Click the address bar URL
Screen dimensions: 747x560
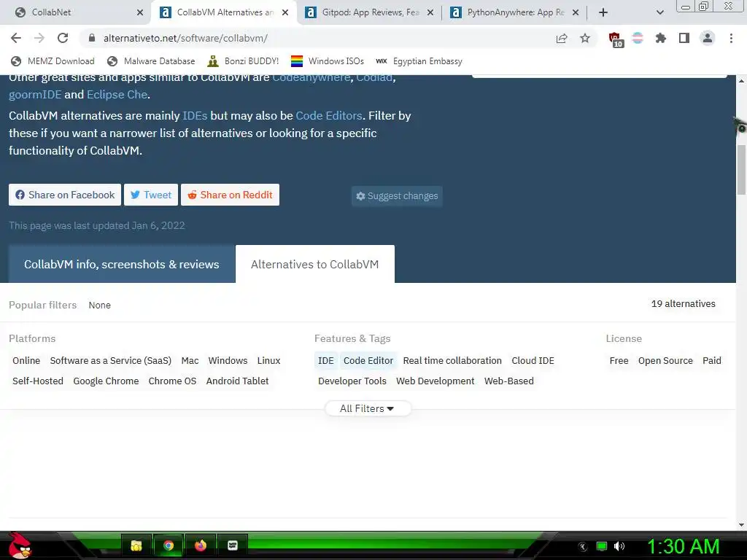(x=185, y=38)
